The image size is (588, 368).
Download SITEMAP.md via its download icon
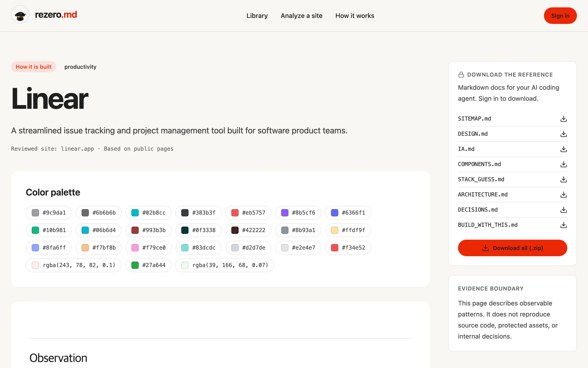(563, 119)
